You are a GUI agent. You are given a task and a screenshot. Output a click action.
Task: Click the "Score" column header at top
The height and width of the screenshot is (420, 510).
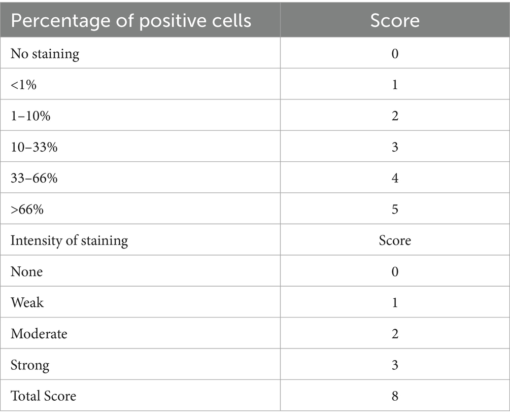click(394, 20)
